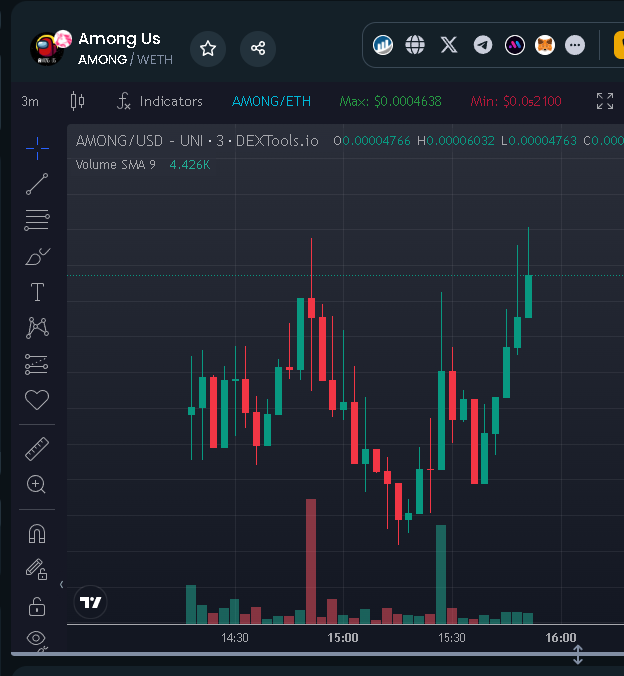Toggle hide all drawings eye icon
Viewport: 624px width, 676px height.
coord(36,638)
